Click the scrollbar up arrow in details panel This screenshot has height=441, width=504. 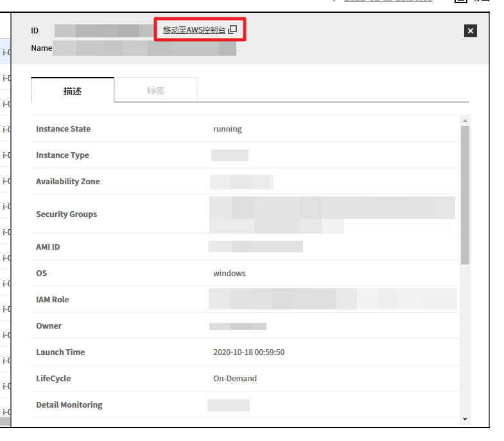click(465, 120)
